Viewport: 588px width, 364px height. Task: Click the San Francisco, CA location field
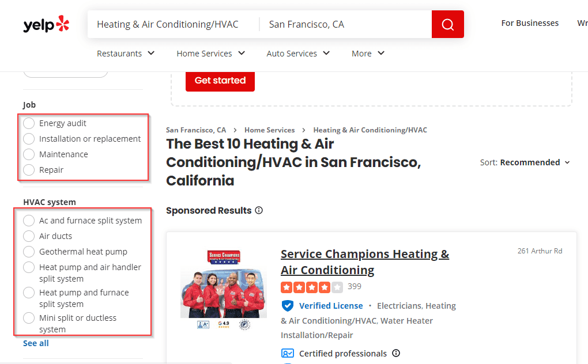click(345, 24)
